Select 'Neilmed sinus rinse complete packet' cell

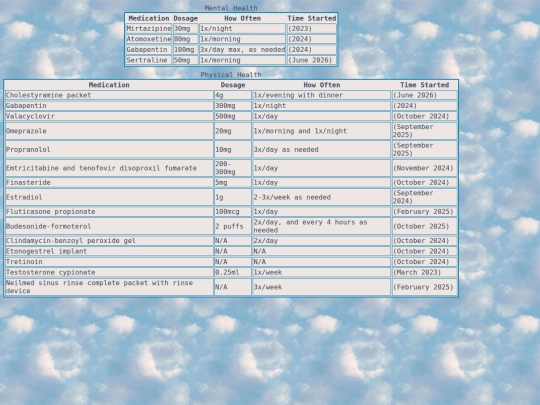[109, 287]
